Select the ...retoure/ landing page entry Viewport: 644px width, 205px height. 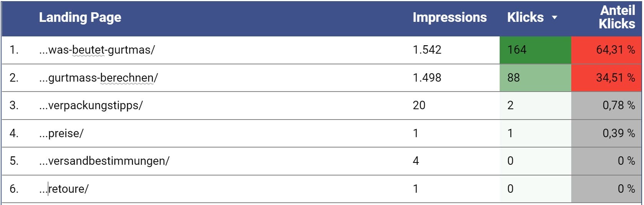pyautogui.click(x=64, y=189)
